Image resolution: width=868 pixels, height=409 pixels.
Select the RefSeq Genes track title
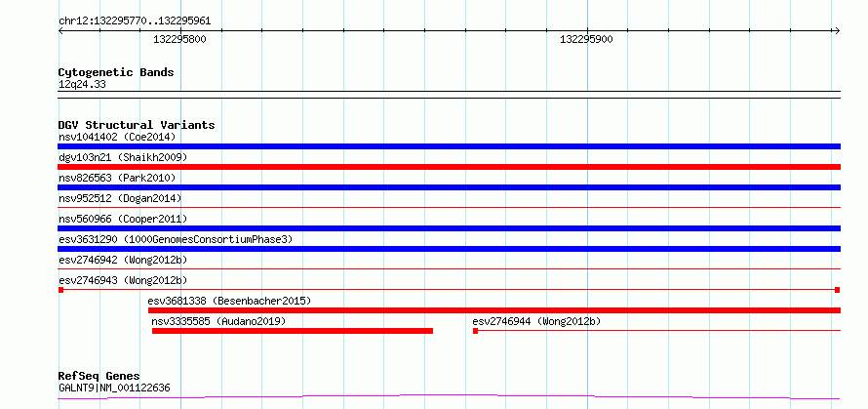coord(99,377)
